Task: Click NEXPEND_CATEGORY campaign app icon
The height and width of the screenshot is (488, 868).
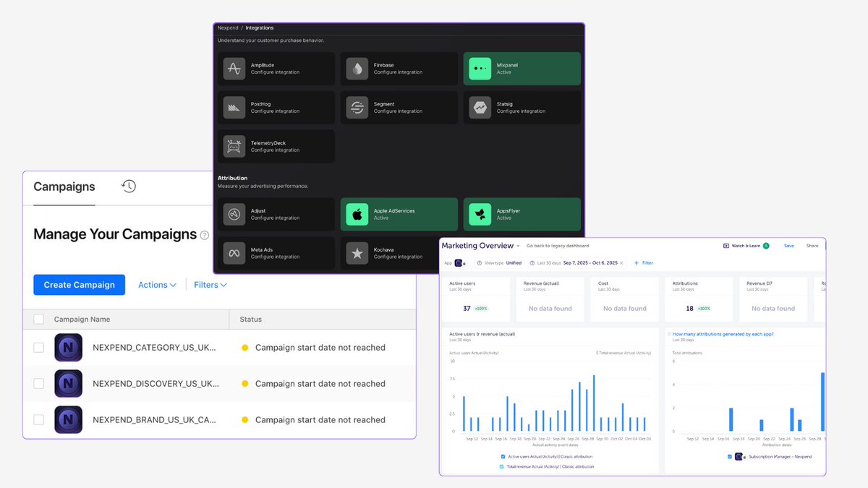Action: point(69,348)
